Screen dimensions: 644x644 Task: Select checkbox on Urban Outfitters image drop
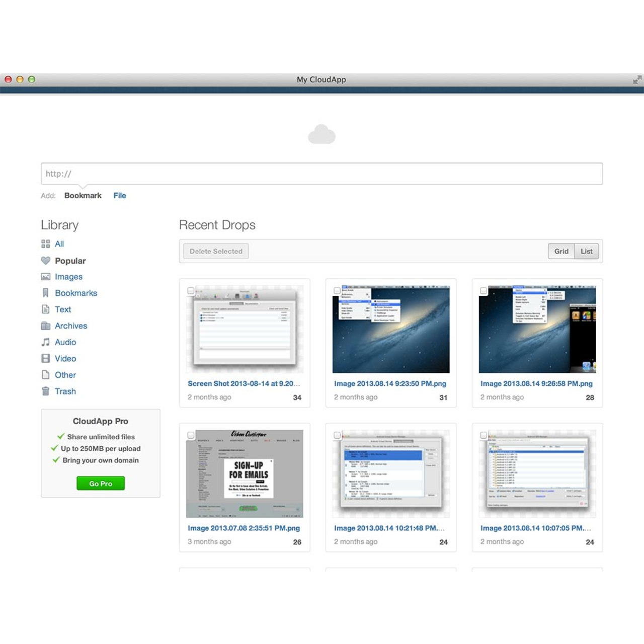point(191,435)
